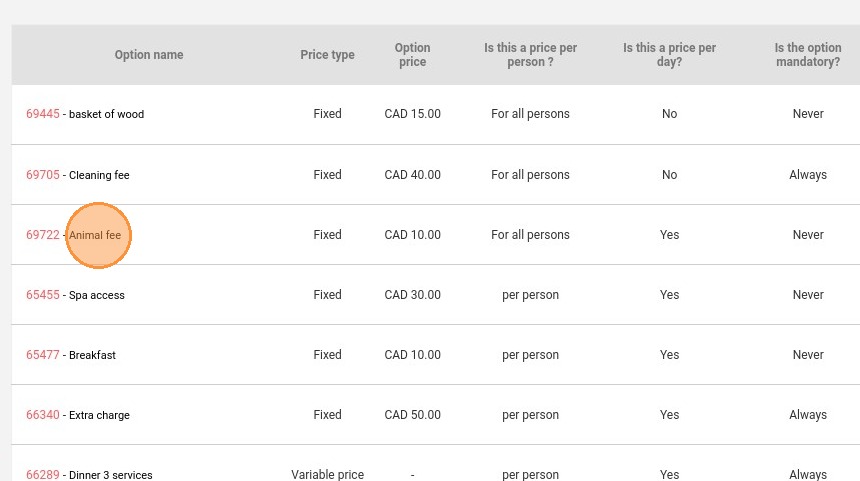Select the Animal fee option name

(95, 235)
